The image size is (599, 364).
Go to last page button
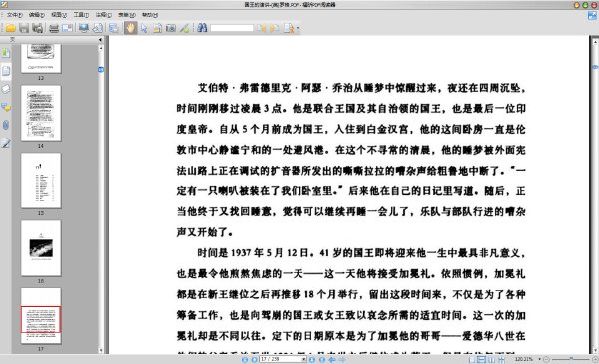(322, 359)
